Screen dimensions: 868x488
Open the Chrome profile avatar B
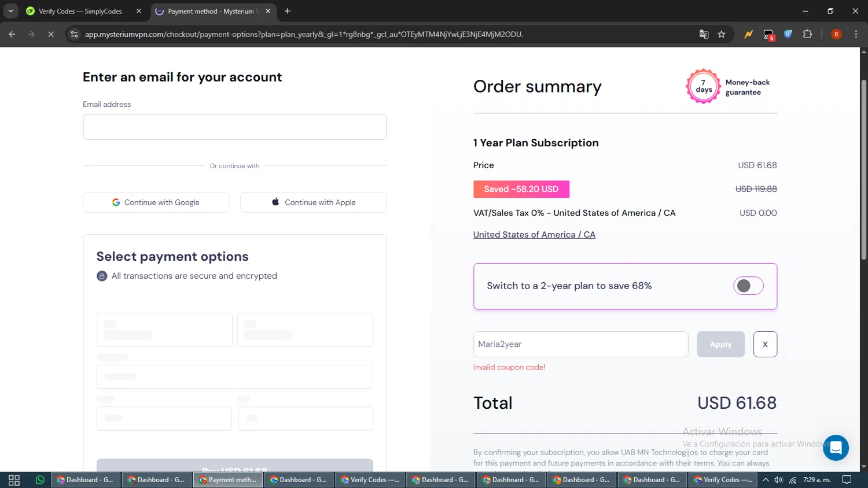pyautogui.click(x=836, y=34)
